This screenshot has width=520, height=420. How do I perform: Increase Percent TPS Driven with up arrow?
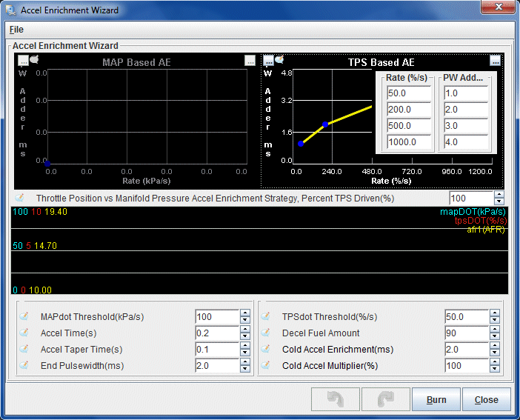[x=499, y=195]
